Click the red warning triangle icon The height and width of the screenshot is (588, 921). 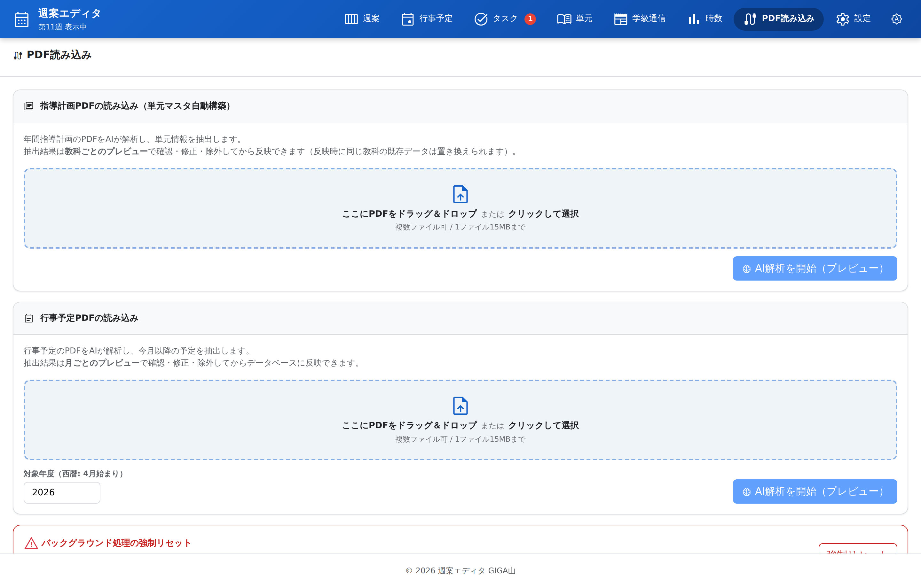coord(31,543)
